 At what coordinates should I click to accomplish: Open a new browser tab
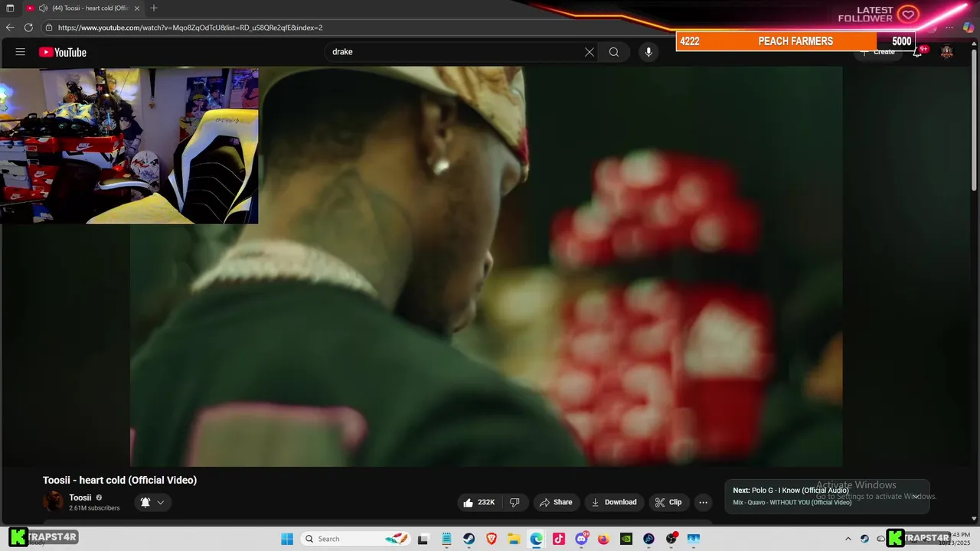coord(154,8)
